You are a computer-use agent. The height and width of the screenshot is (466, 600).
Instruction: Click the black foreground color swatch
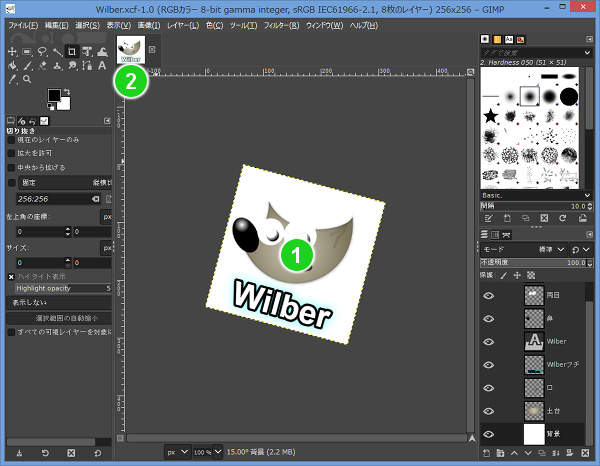54,95
